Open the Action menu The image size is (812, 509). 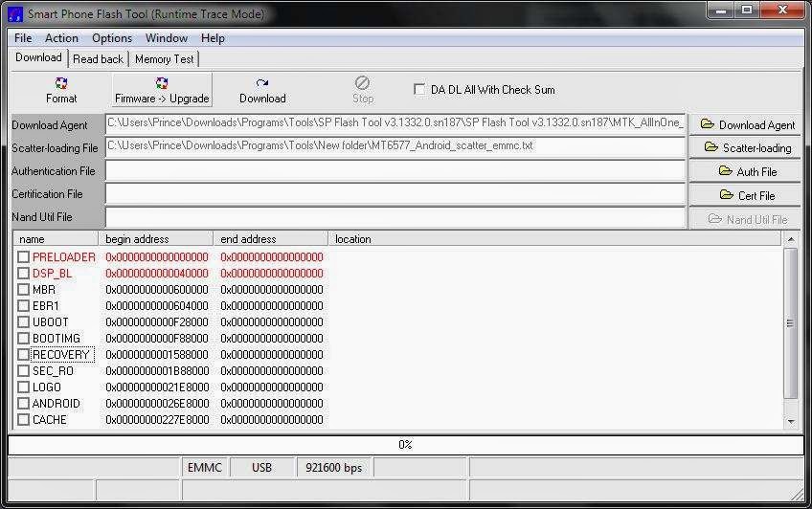(x=61, y=38)
